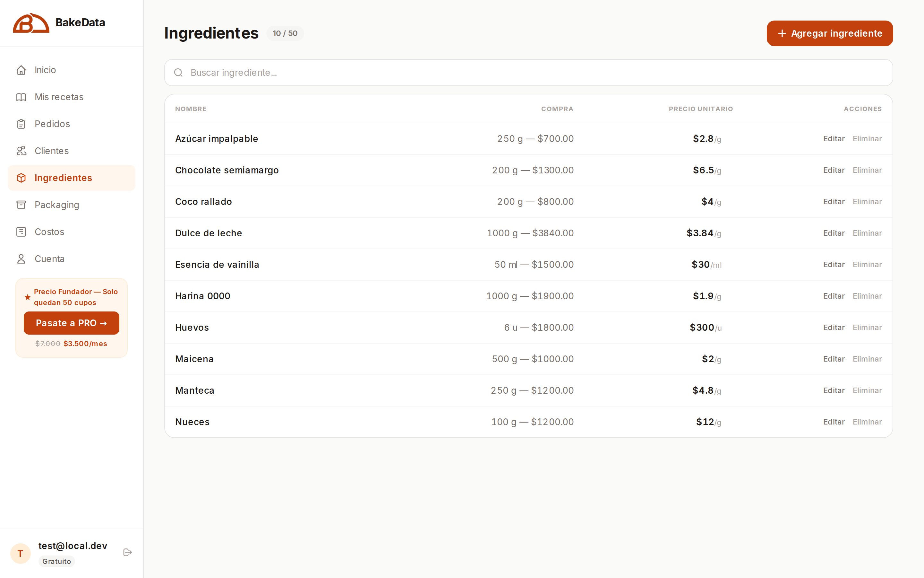Viewport: 924px width, 578px height.
Task: Select Ingredientes in the sidebar
Action: pos(72,178)
